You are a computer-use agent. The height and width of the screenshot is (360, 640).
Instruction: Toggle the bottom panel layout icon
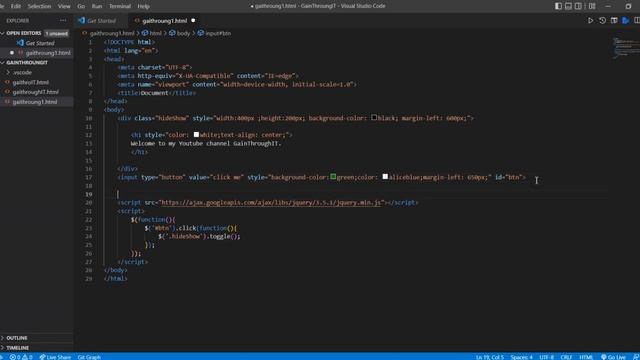click(568, 6)
